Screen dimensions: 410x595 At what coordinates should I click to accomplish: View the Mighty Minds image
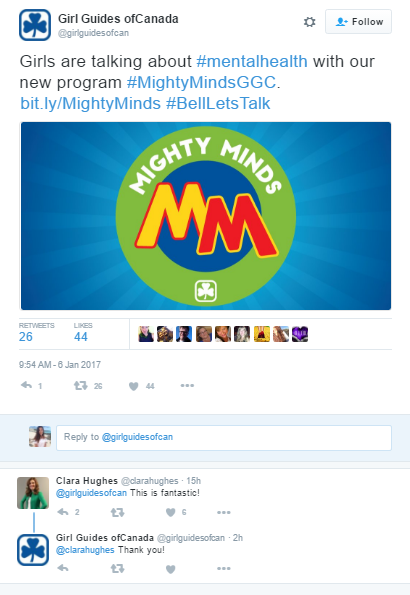tap(206, 216)
